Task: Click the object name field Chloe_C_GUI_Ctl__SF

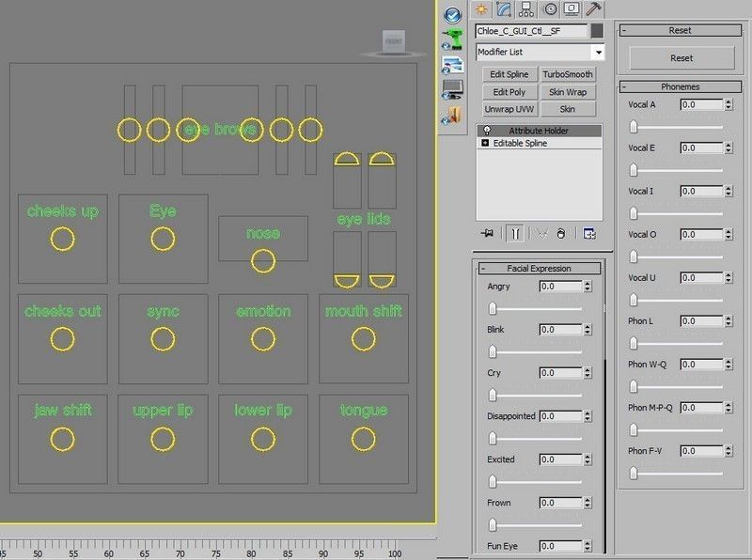Action: [531, 31]
